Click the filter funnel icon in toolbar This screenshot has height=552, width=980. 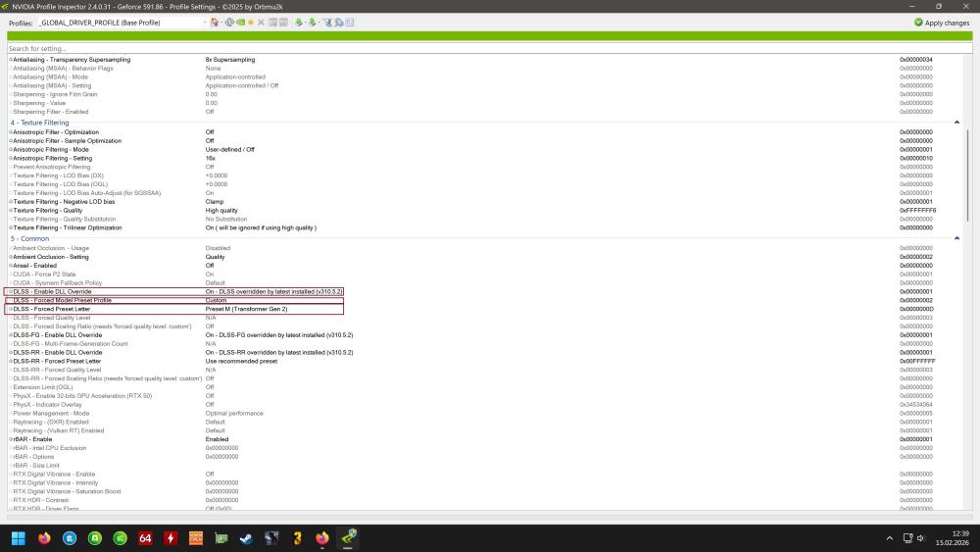327,22
